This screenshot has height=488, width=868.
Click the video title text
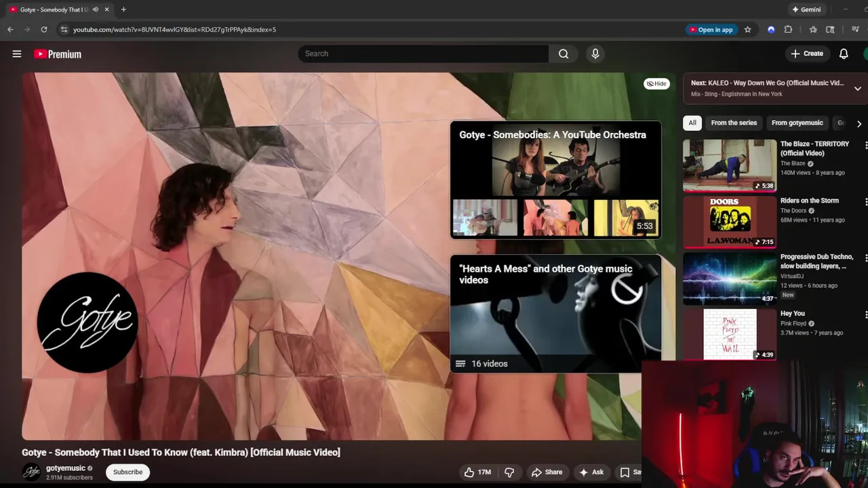click(181, 452)
